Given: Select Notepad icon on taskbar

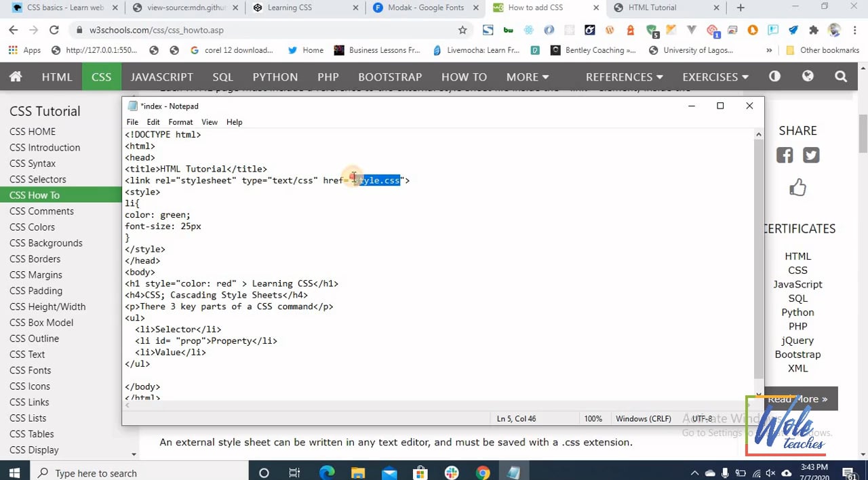Looking at the screenshot, I should (x=514, y=473).
